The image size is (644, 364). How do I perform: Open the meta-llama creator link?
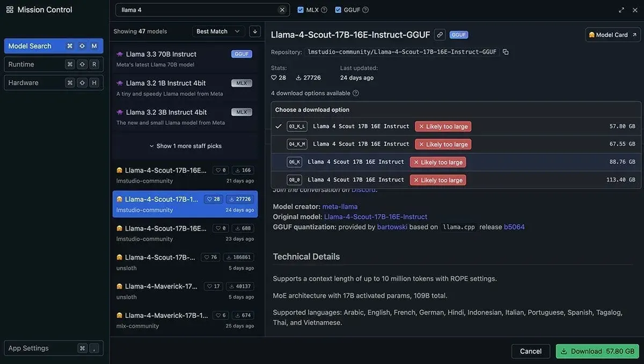click(340, 206)
